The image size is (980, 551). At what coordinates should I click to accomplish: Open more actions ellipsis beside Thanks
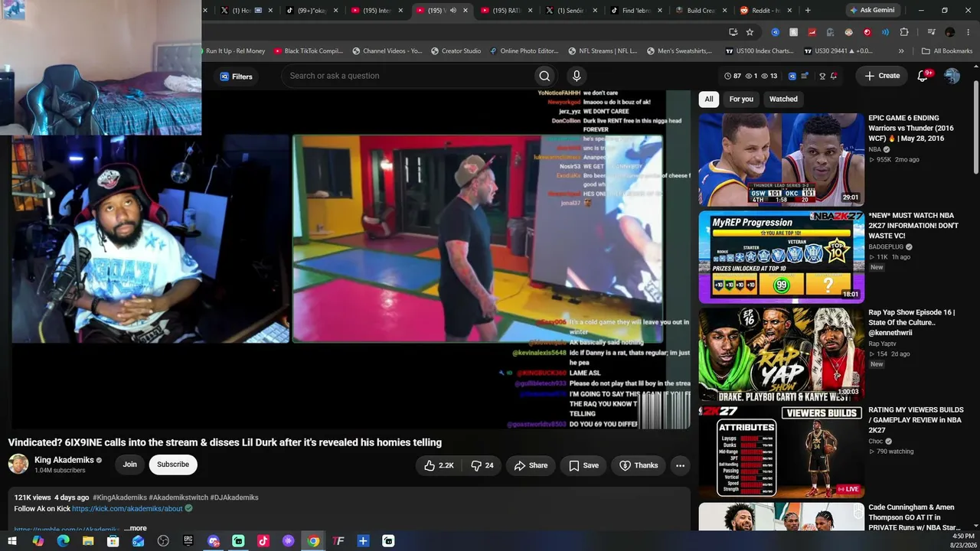[x=680, y=465]
